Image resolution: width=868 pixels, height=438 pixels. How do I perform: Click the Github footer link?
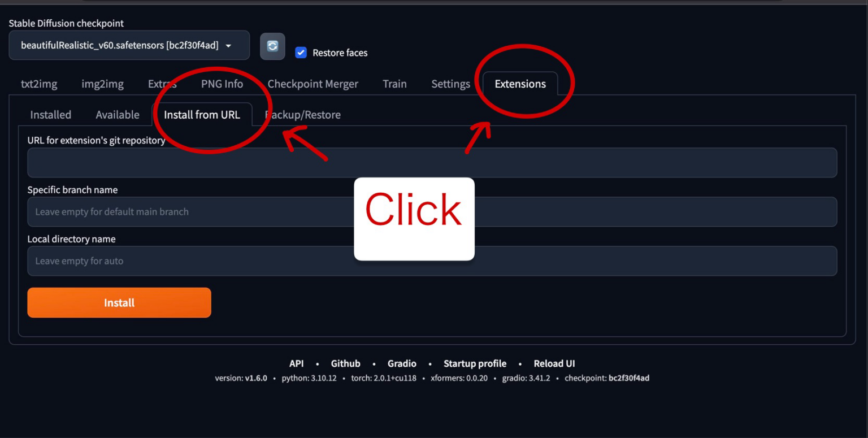tap(345, 363)
